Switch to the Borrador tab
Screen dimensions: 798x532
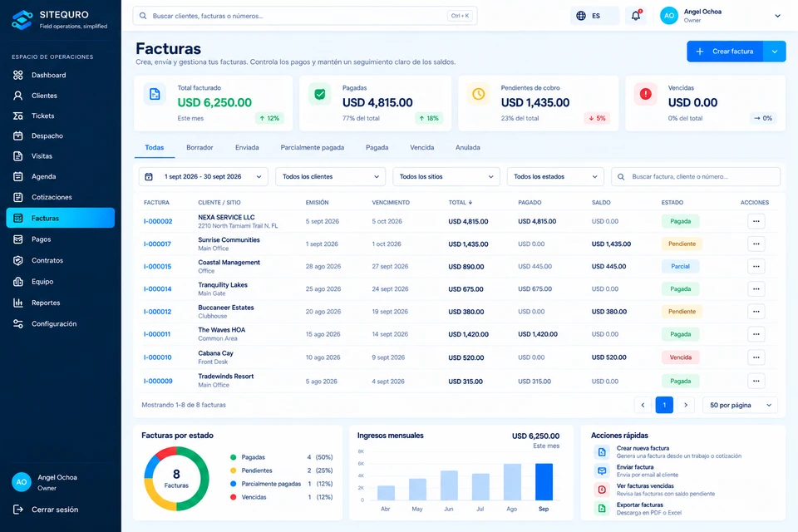[x=199, y=148]
